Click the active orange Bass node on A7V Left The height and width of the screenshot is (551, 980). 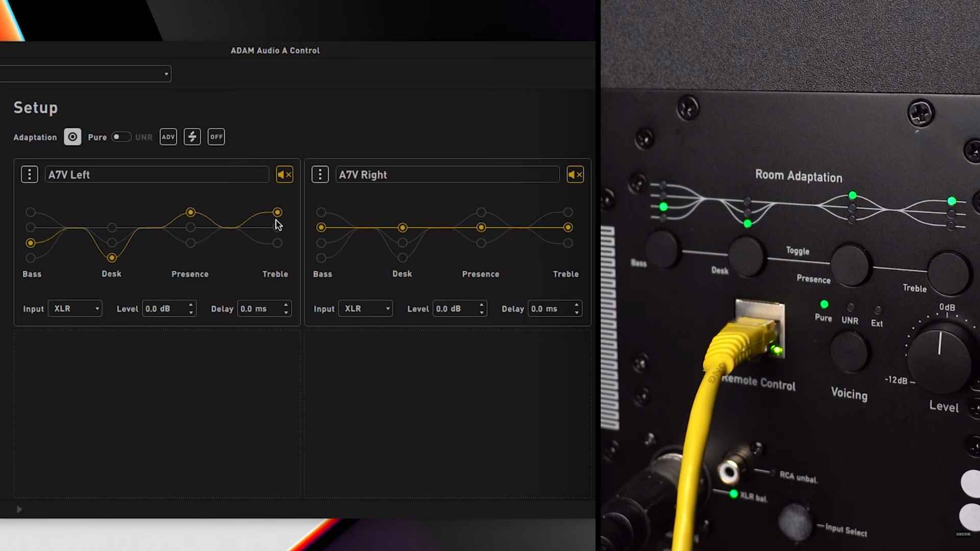(31, 243)
